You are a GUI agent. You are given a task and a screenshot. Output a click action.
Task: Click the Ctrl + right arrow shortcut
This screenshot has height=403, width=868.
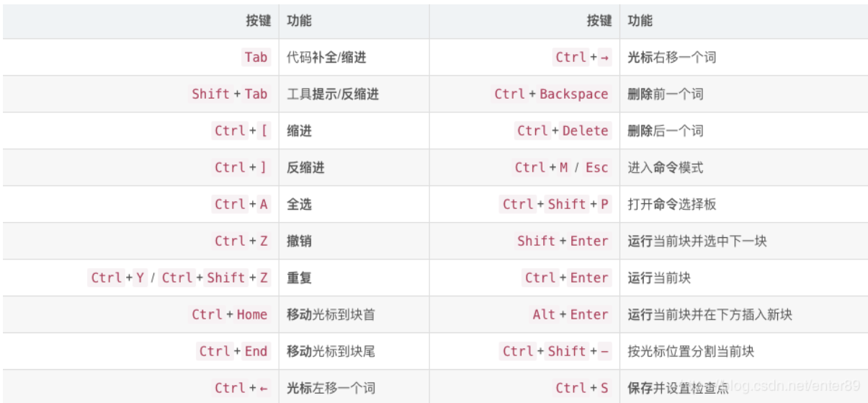(583, 58)
